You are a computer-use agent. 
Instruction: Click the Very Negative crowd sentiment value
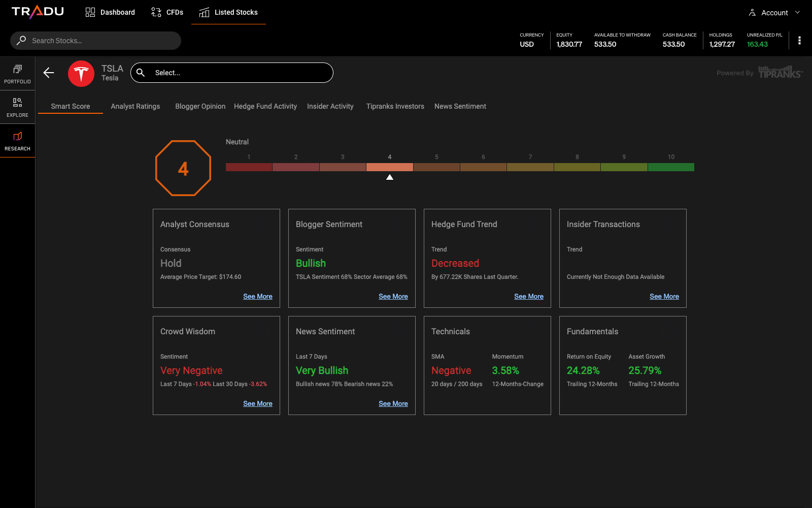192,370
